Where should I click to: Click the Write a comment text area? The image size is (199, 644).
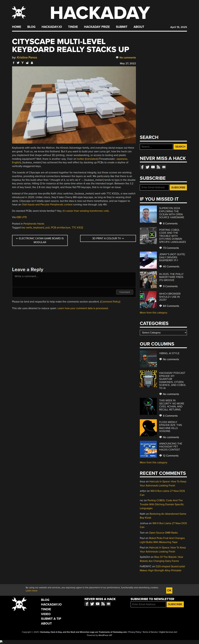point(74,279)
